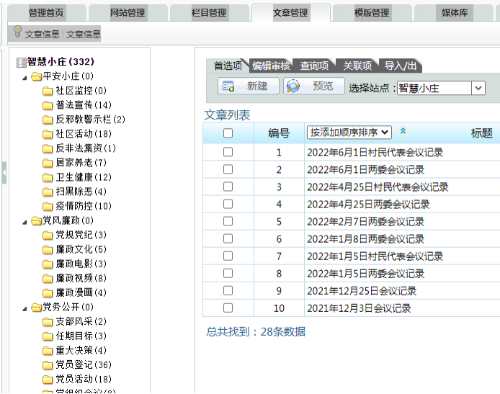Switch to the 编辑审核 options tab
The width and height of the screenshot is (500, 394).
(x=271, y=66)
